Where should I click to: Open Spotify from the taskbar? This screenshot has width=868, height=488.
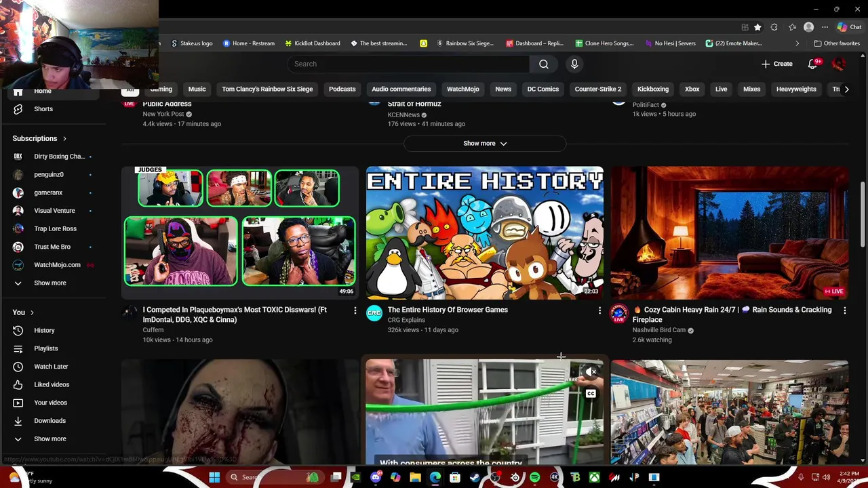pos(534,478)
